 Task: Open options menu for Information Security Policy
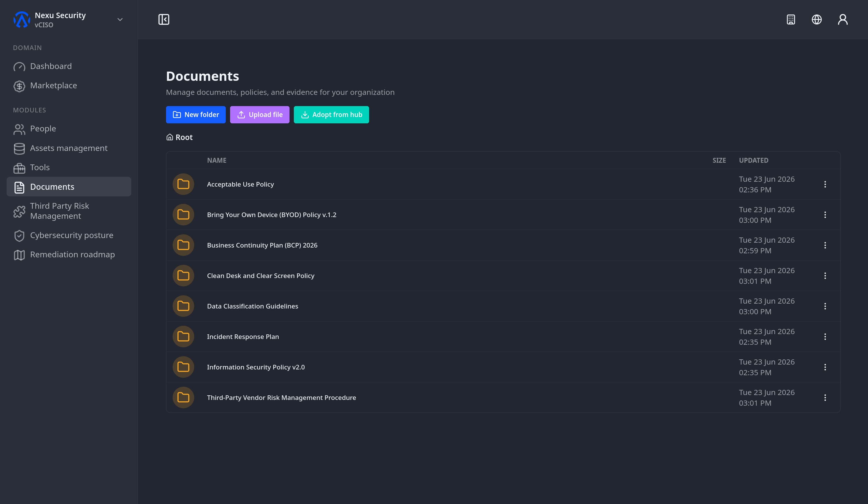tap(825, 367)
